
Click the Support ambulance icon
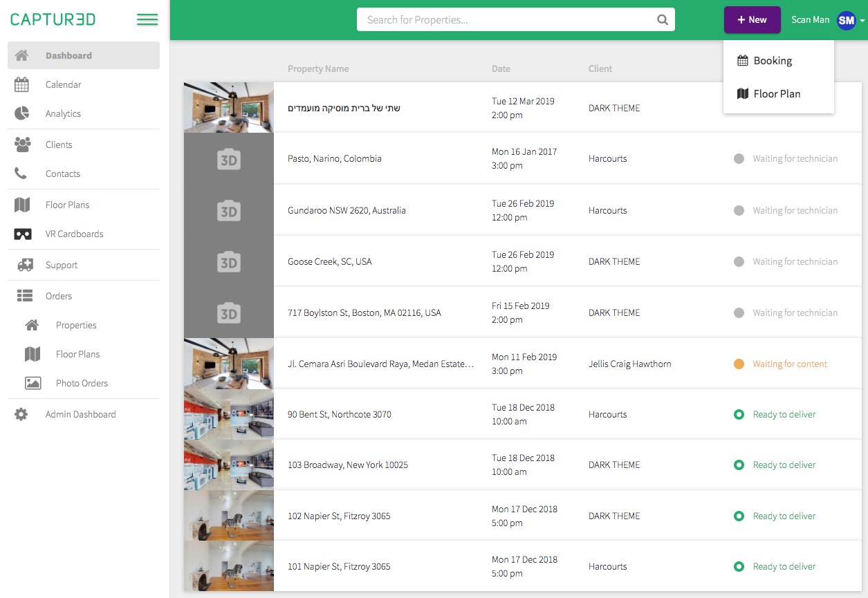click(24, 265)
